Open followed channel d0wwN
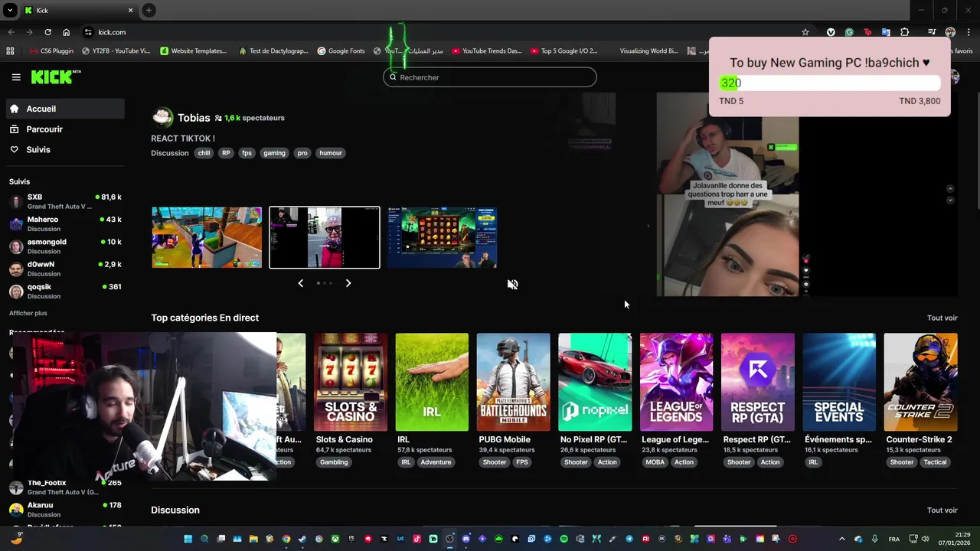 [x=65, y=269]
